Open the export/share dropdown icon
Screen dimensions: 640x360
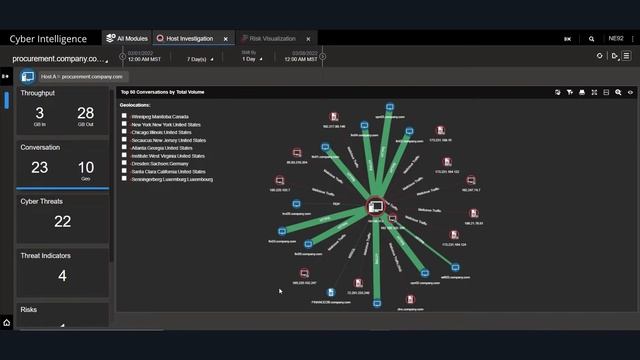pyautogui.click(x=615, y=56)
